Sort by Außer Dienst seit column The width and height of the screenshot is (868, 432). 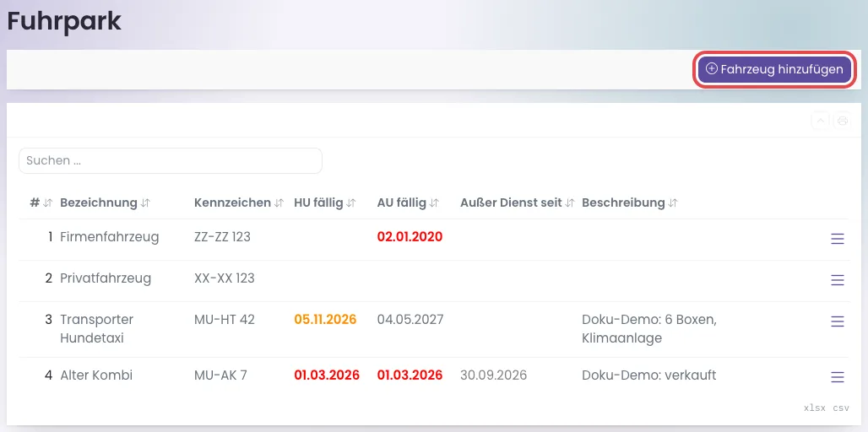[518, 203]
